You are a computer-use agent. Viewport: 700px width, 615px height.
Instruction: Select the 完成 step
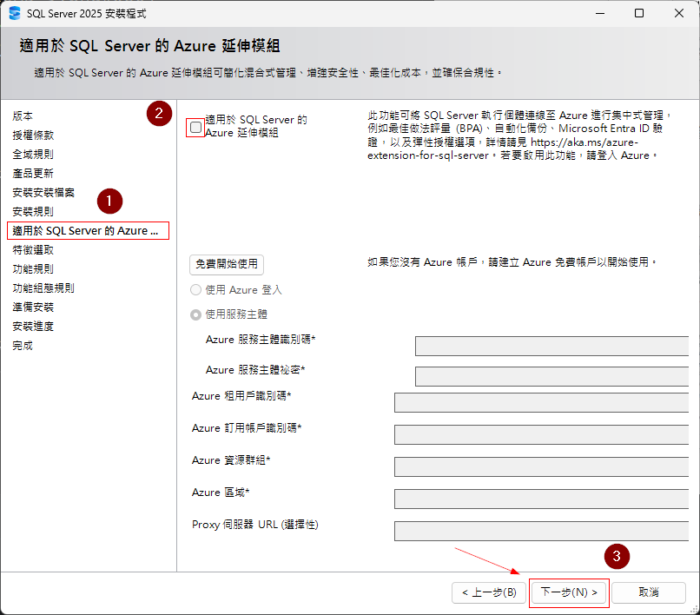pyautogui.click(x=23, y=346)
